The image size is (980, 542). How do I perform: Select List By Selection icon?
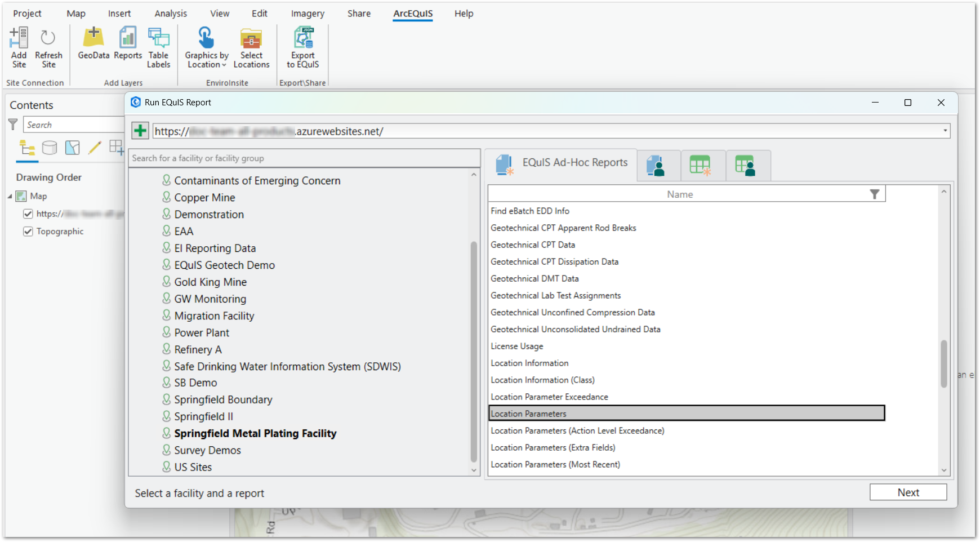(72, 148)
